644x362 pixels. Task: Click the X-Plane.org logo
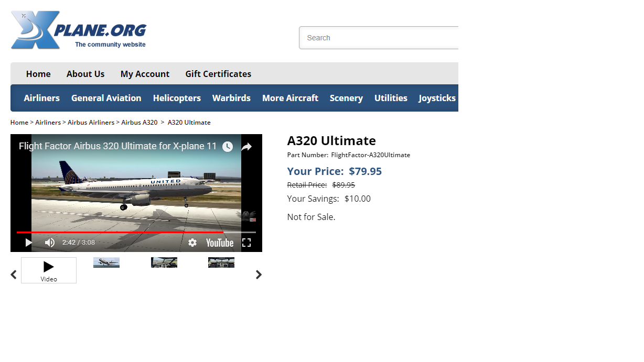[79, 30]
